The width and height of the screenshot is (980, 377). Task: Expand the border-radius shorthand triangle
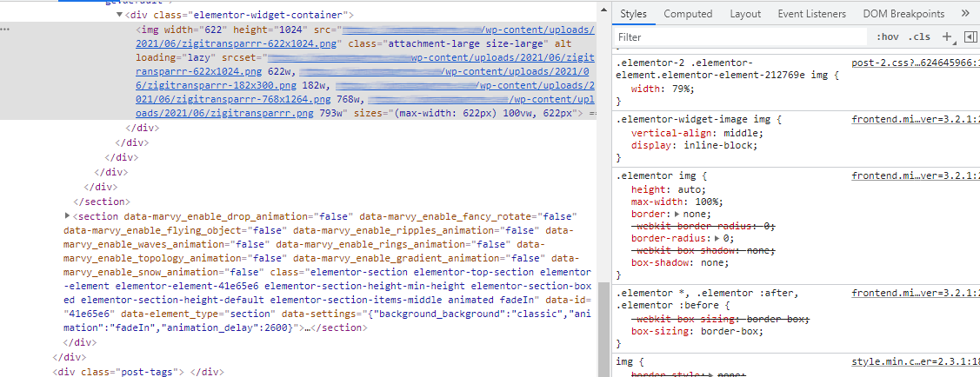click(717, 238)
